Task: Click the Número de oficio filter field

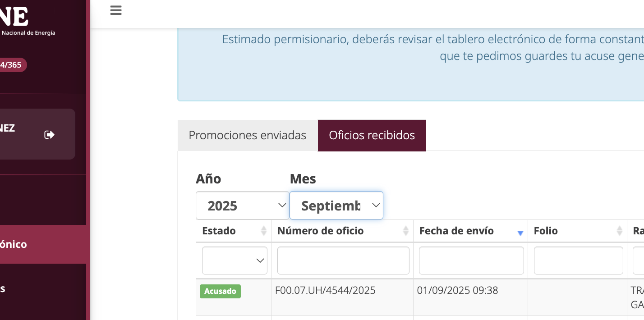Action: [x=343, y=260]
